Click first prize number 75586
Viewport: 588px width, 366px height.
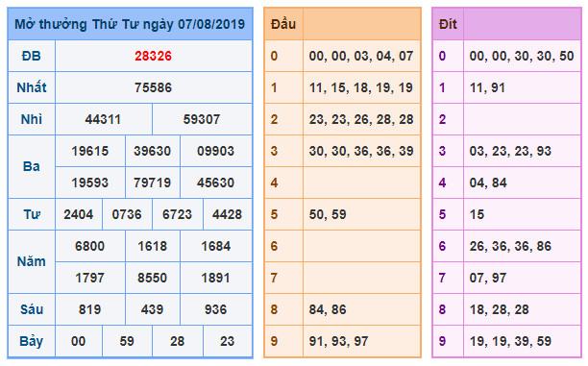click(153, 87)
